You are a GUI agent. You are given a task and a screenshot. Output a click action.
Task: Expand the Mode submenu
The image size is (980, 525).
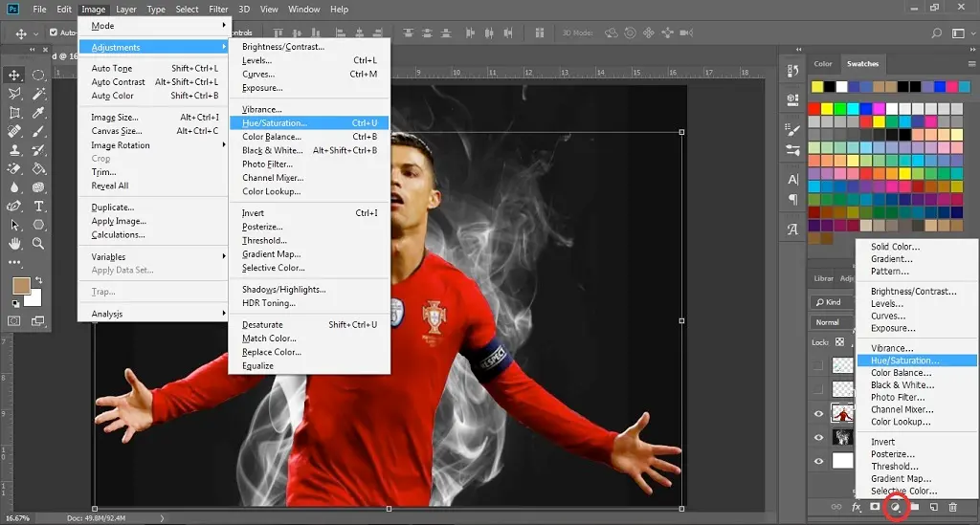pyautogui.click(x=153, y=26)
